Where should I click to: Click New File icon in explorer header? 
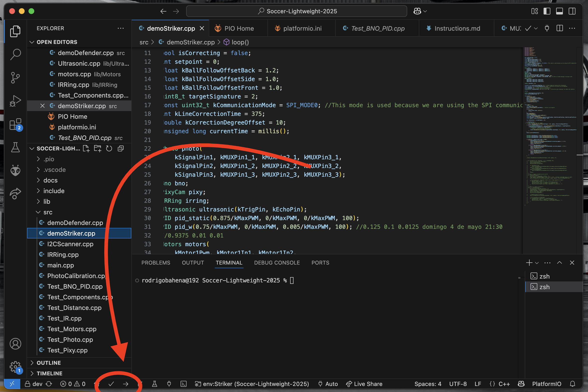(86, 148)
